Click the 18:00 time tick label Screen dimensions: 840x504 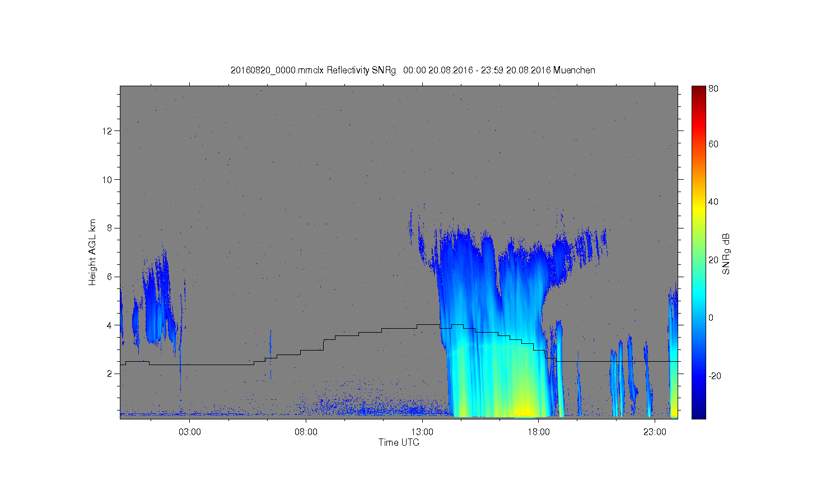[538, 432]
